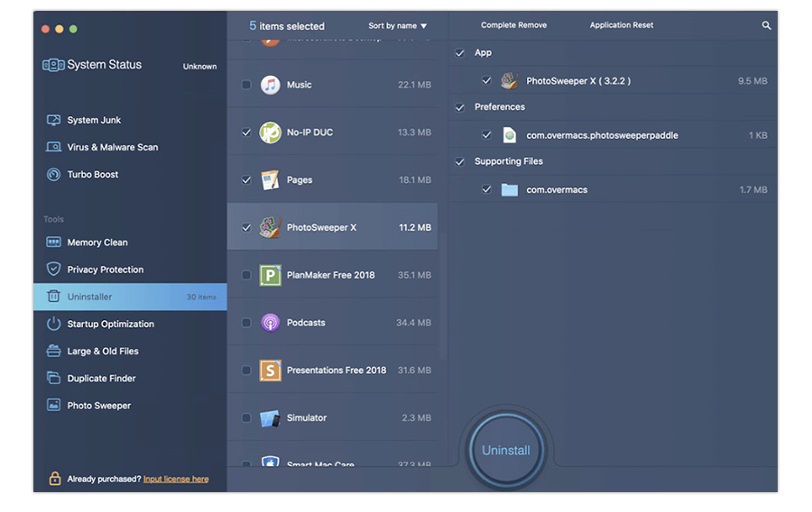Open Privacy Protection shield icon
Image resolution: width=812 pixels, height=512 pixels.
pyautogui.click(x=53, y=269)
